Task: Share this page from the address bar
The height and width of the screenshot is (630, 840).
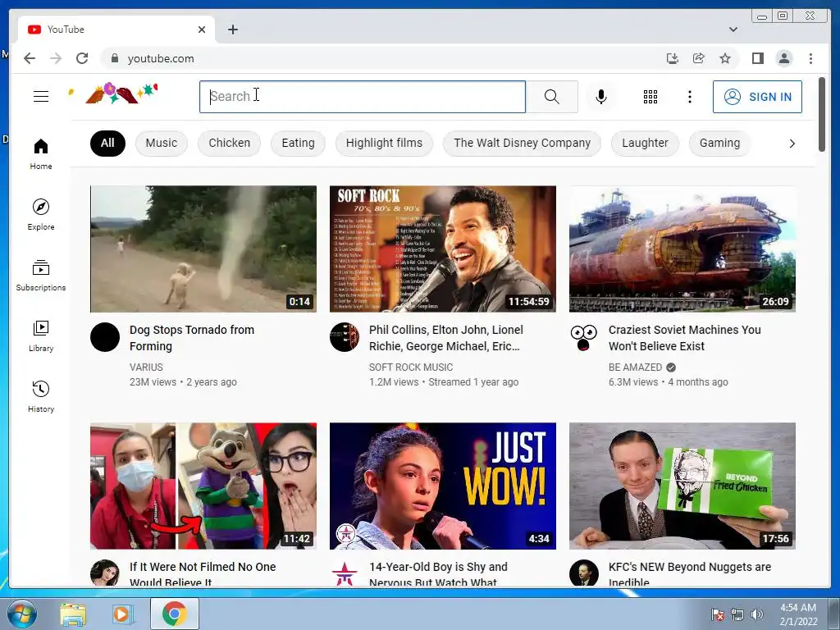Action: click(x=699, y=58)
